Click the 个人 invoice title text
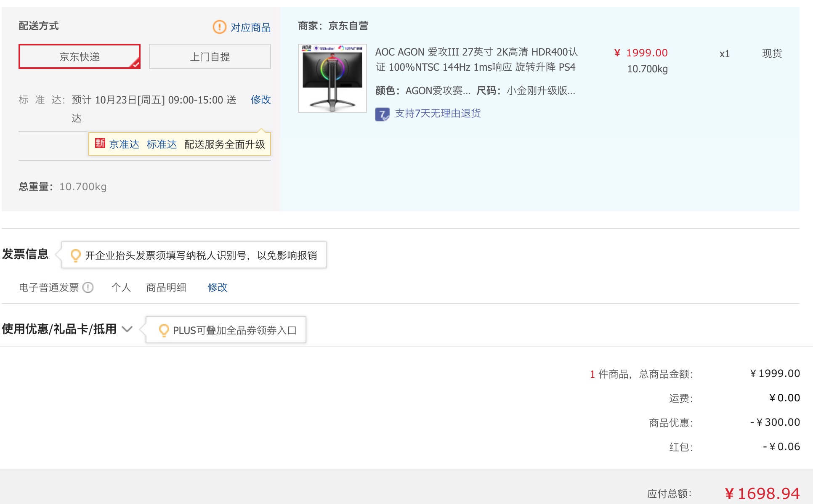This screenshot has height=504, width=813. click(121, 287)
